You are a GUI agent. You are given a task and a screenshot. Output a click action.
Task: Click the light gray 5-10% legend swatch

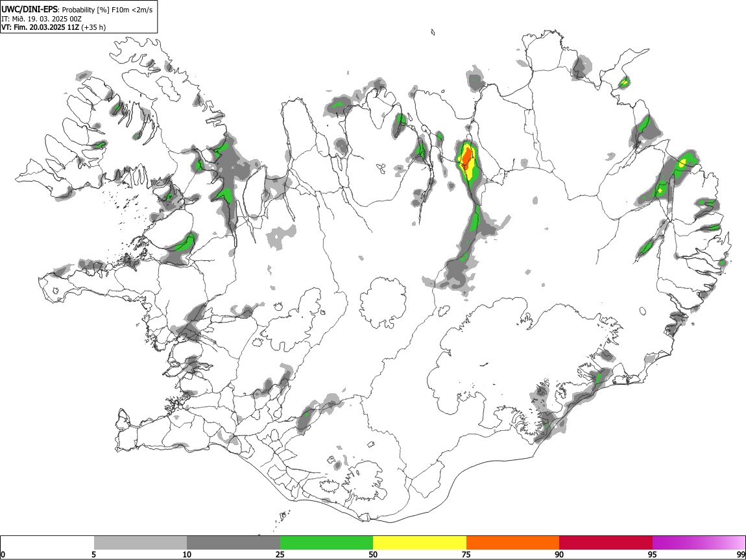coord(140,543)
